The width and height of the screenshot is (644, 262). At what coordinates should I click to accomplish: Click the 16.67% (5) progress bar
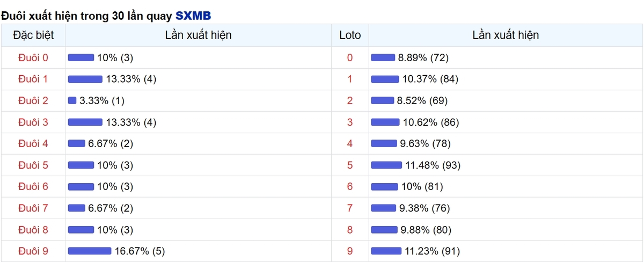point(89,251)
